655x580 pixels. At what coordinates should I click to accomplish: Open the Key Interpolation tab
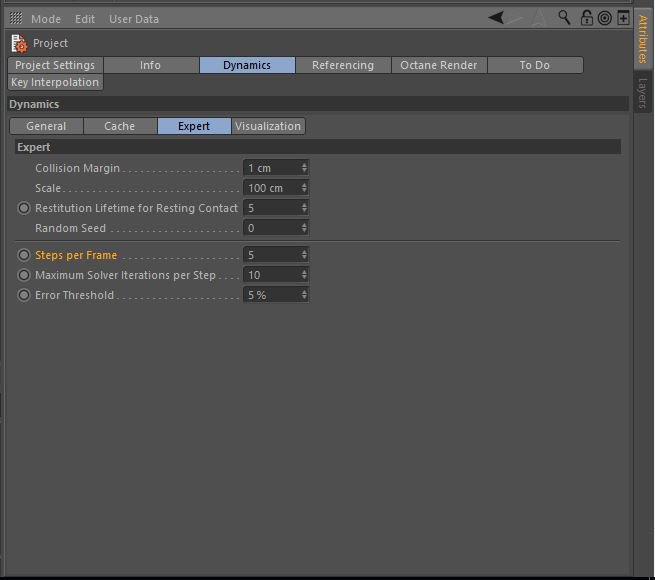point(55,82)
